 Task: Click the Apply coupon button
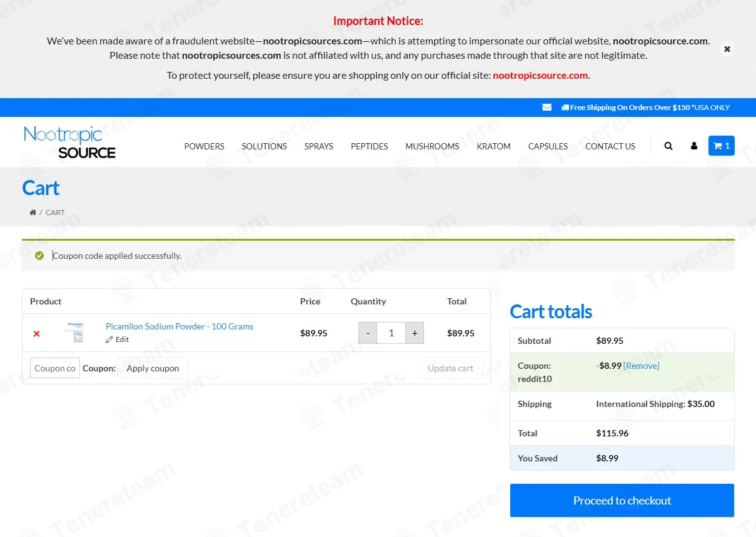coord(153,368)
